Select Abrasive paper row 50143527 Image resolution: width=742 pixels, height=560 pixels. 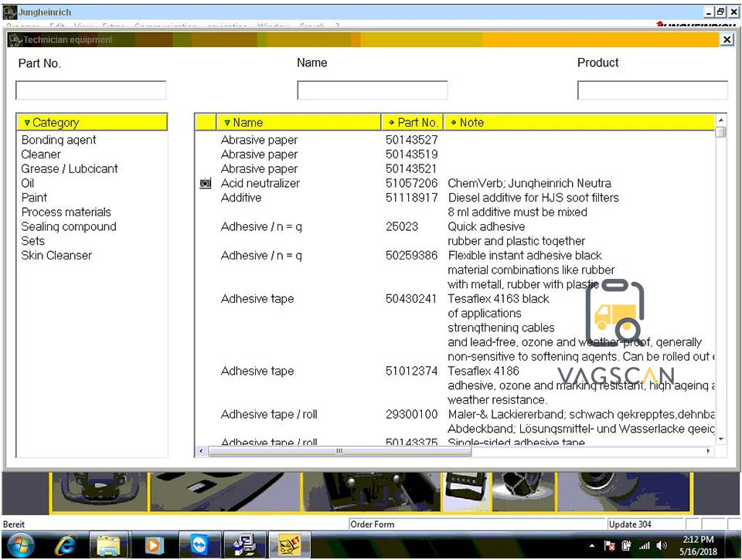tap(260, 140)
